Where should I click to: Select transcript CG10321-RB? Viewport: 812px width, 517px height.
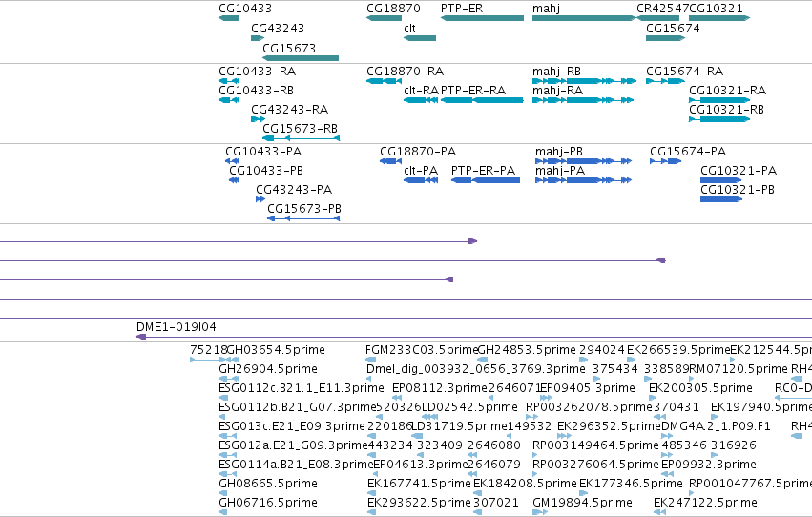(719, 119)
